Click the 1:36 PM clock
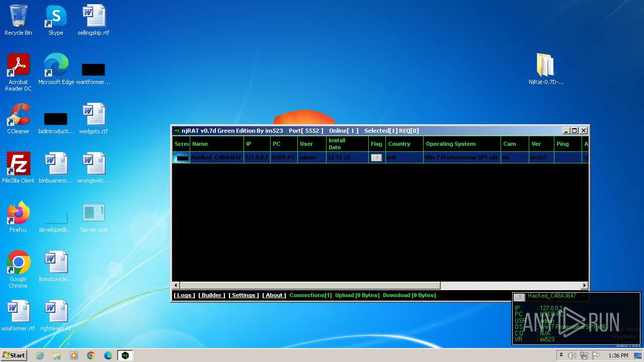The width and height of the screenshot is (644, 362). pyautogui.click(x=618, y=355)
